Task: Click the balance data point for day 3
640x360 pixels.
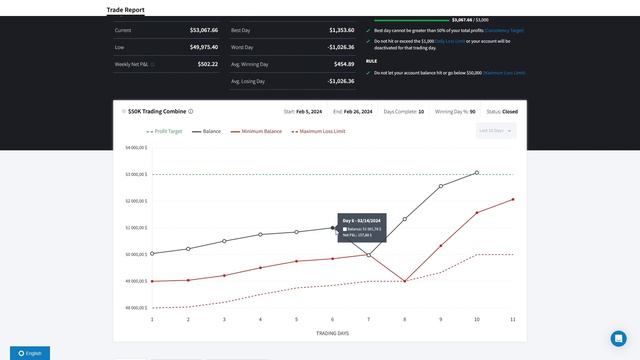Action: tap(224, 241)
